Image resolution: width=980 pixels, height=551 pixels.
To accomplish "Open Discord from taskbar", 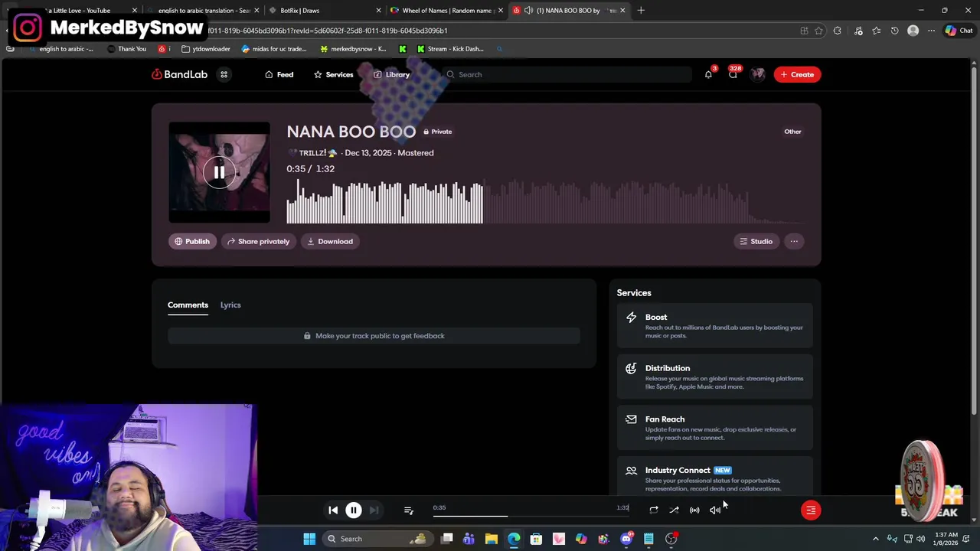I will tap(626, 539).
